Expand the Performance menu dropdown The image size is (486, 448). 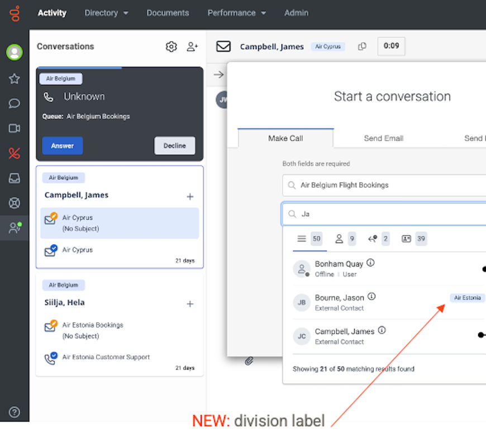(236, 13)
